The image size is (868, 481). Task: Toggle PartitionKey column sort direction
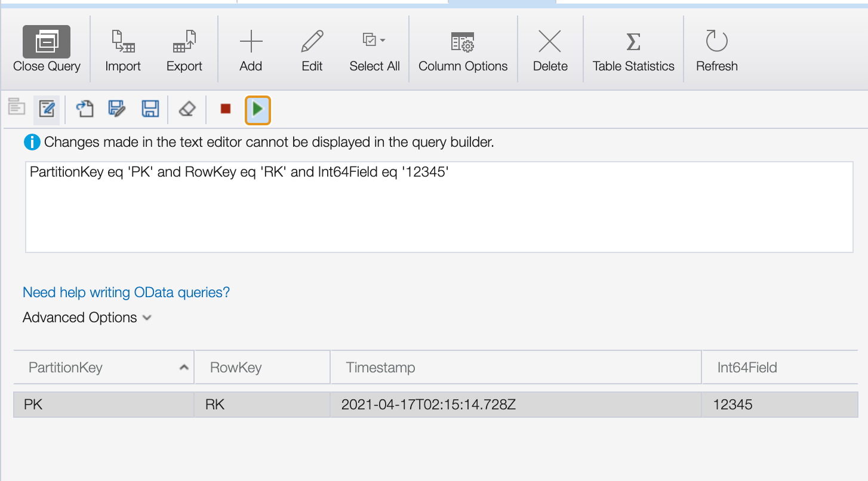pyautogui.click(x=184, y=366)
